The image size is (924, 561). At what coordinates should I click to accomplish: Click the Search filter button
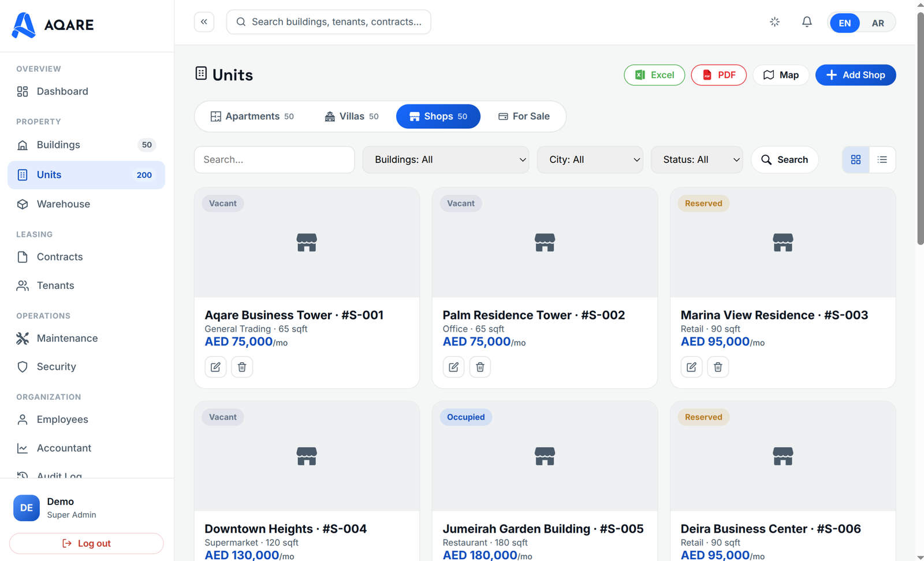coord(785,159)
